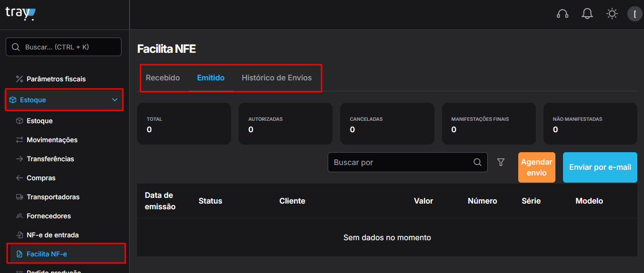Open Transportadoras menu item
This screenshot has width=644, height=273.
[x=53, y=197]
